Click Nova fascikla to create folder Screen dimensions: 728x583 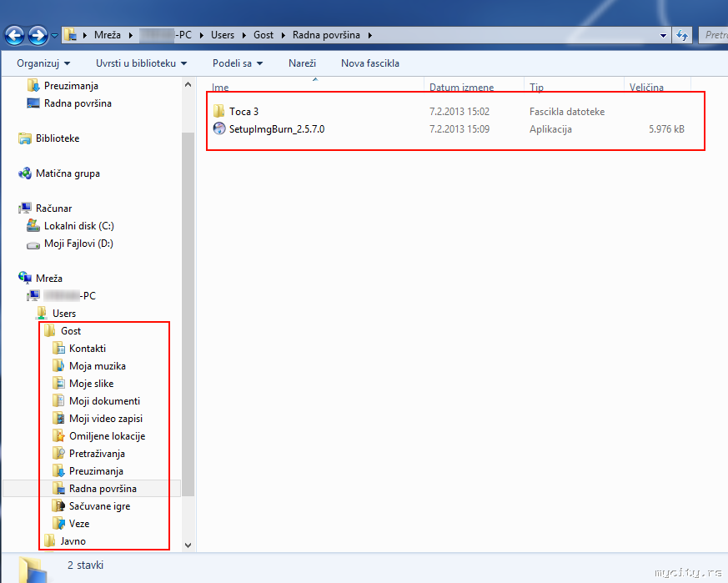tap(370, 63)
